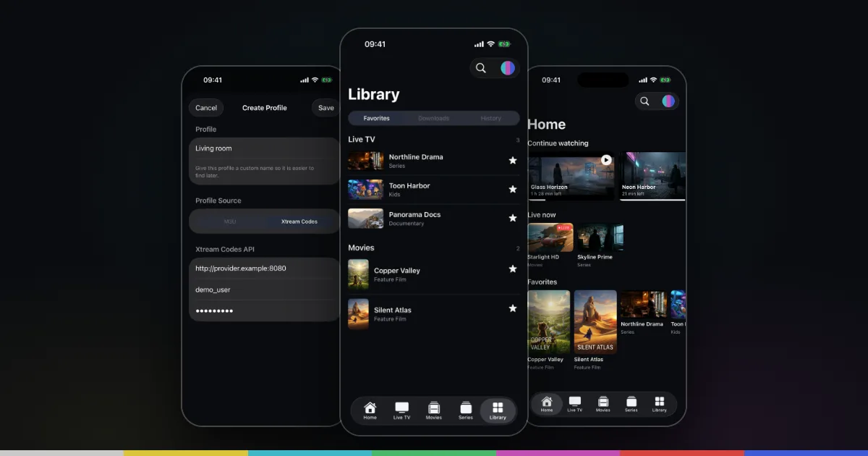Select Xtream Codes as profile source
The width and height of the screenshot is (868, 456).
pyautogui.click(x=299, y=221)
